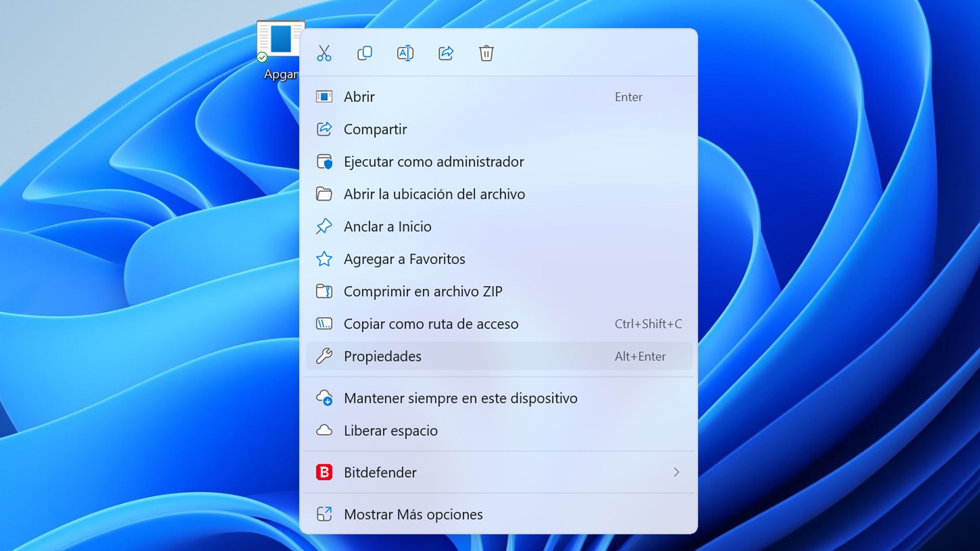Choose Ejecutar como administrador
Screen dimensions: 980x551
433,162
